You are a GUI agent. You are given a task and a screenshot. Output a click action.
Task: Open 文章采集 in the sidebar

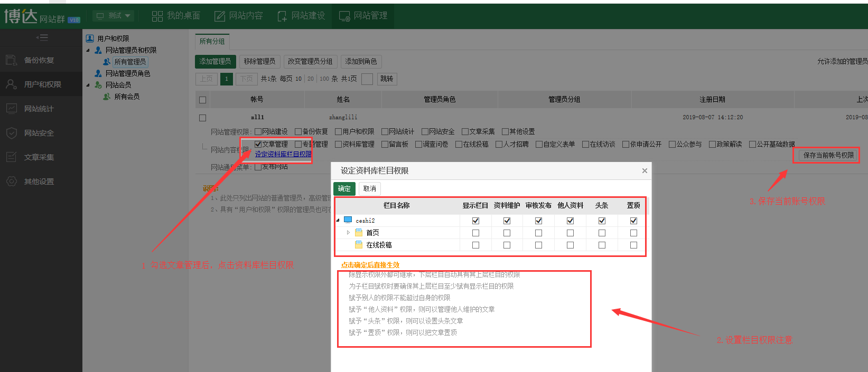coord(39,157)
